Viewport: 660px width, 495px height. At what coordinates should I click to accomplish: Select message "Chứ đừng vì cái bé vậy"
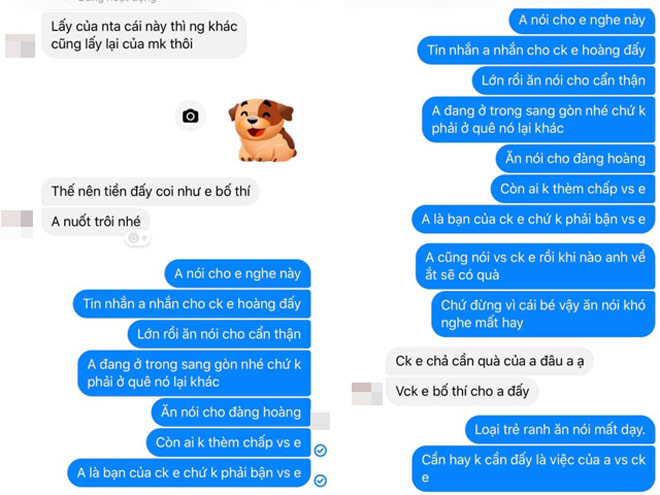543,314
